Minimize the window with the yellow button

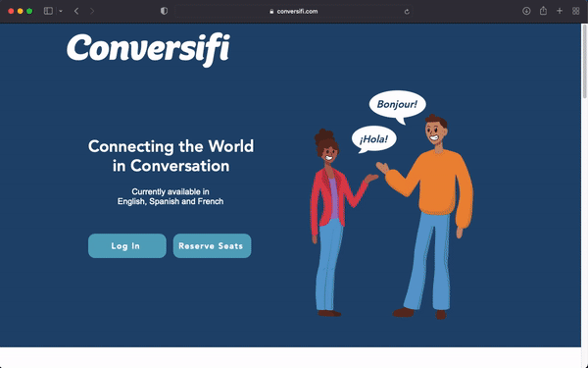[x=21, y=11]
